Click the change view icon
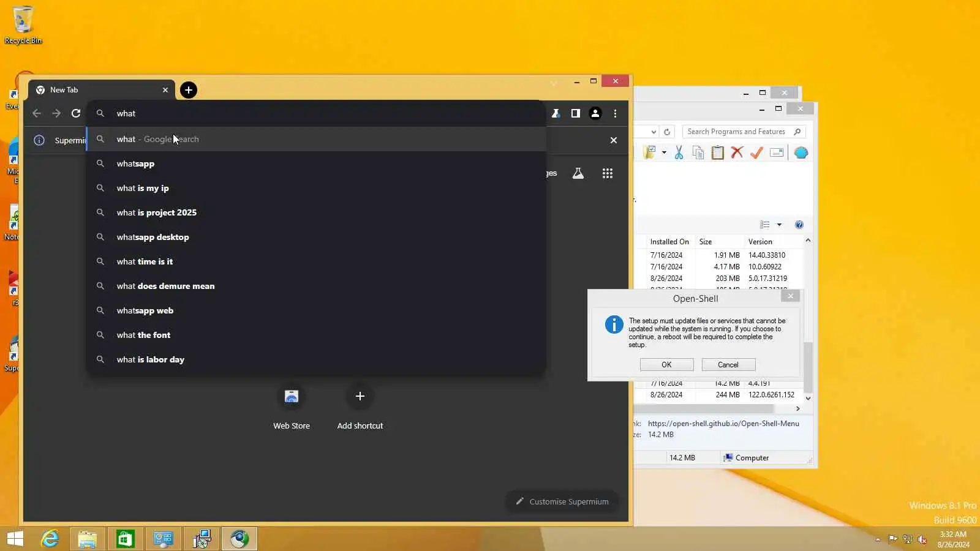The image size is (980, 551). click(764, 225)
